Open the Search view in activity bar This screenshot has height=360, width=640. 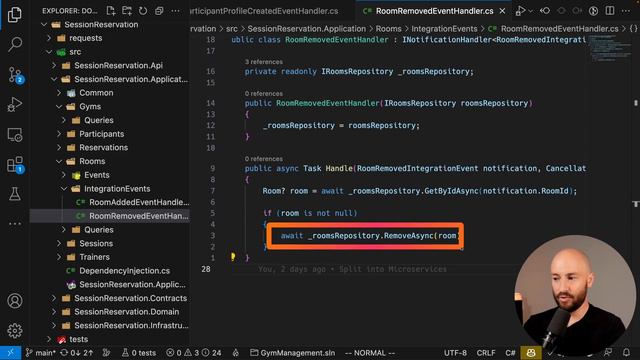coord(15,44)
